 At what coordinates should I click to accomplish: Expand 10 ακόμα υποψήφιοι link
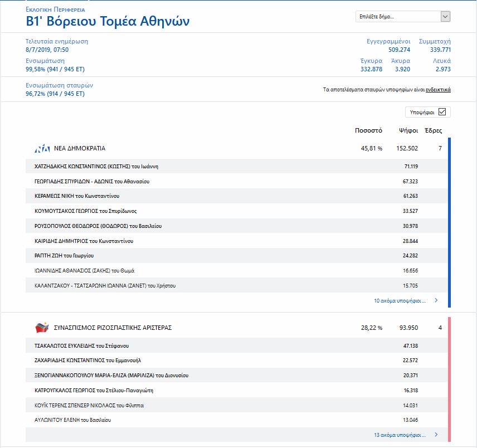(400, 300)
